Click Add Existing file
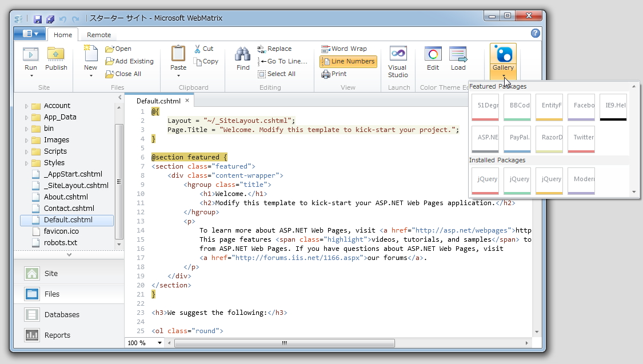643x364 pixels. [x=129, y=62]
